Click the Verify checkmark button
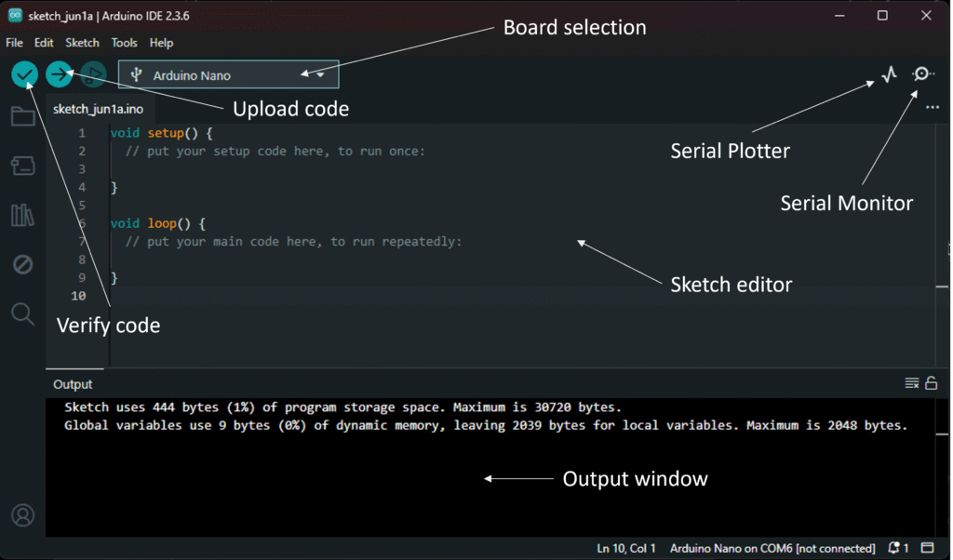953x560 pixels. coord(25,74)
